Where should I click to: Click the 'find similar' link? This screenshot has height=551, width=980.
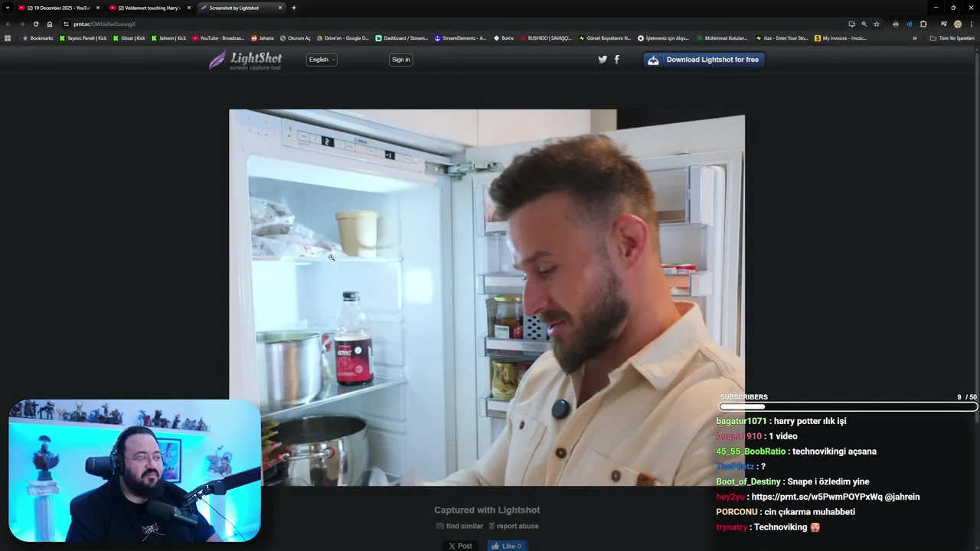(460, 526)
